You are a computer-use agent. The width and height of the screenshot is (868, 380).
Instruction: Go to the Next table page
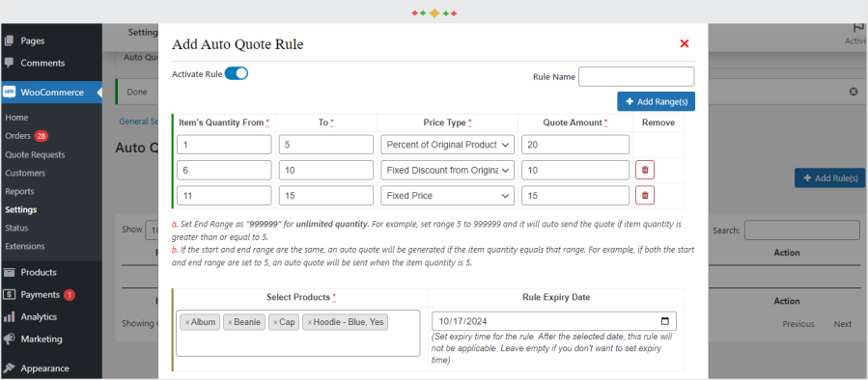point(843,324)
